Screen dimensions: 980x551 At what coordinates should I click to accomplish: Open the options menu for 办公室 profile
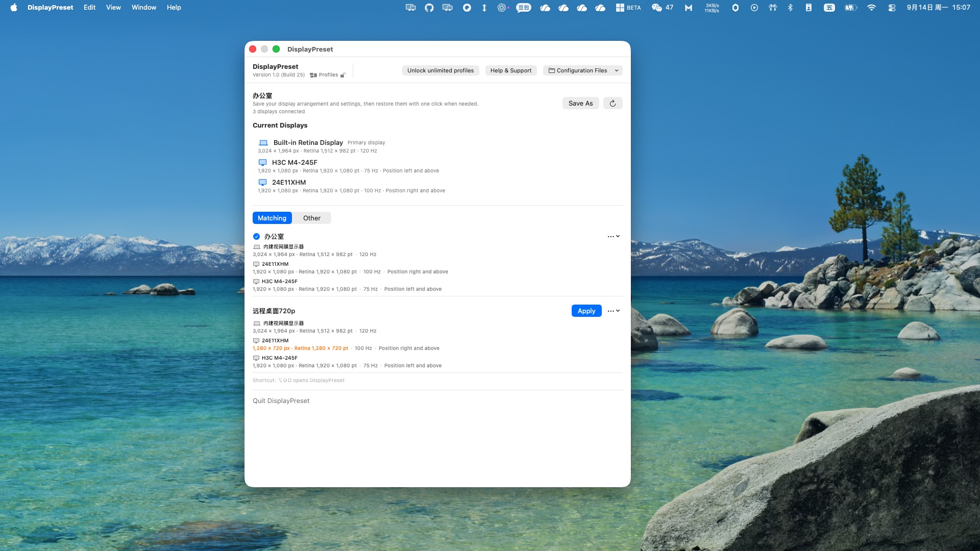click(614, 237)
